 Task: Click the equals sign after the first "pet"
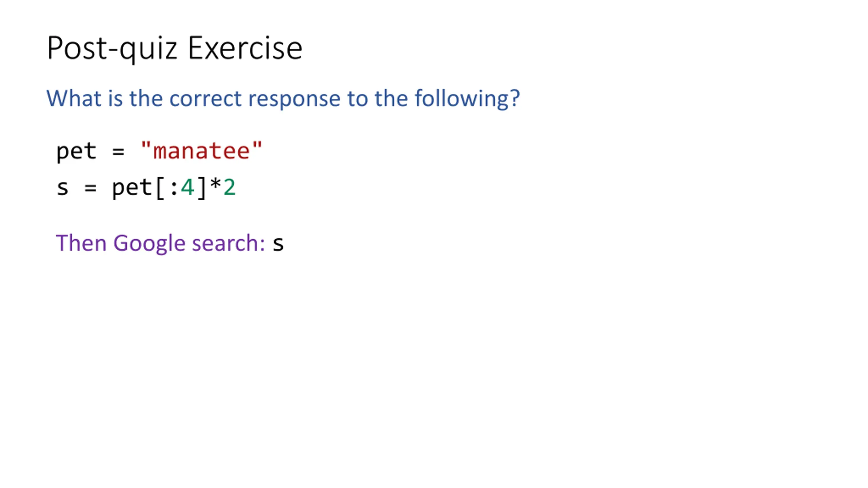[x=118, y=151]
